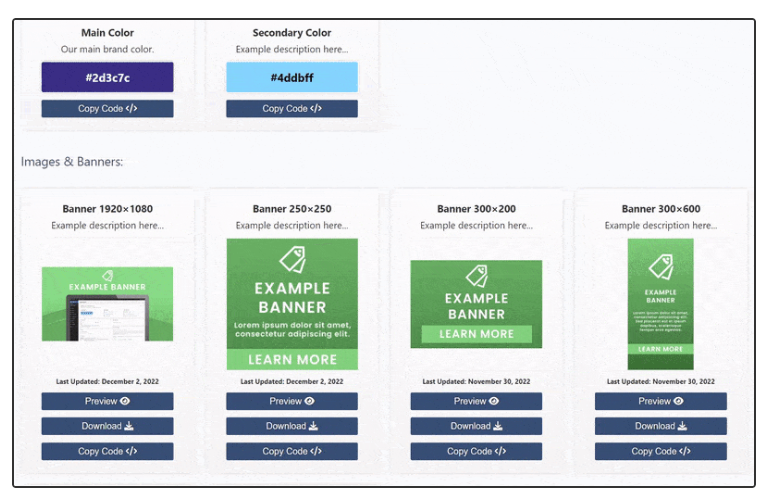Click download icon for Banner 300×600
This screenshot has width=767, height=496.
[x=682, y=426]
